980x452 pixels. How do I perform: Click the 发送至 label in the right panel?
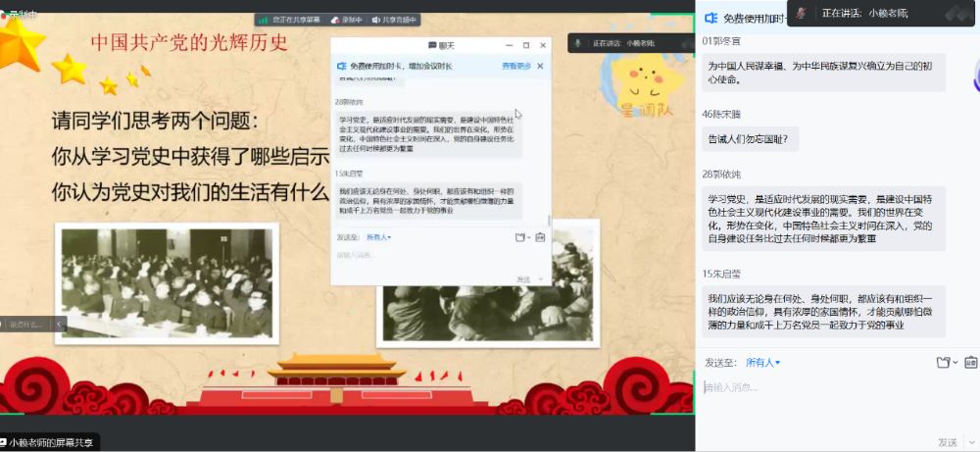721,363
